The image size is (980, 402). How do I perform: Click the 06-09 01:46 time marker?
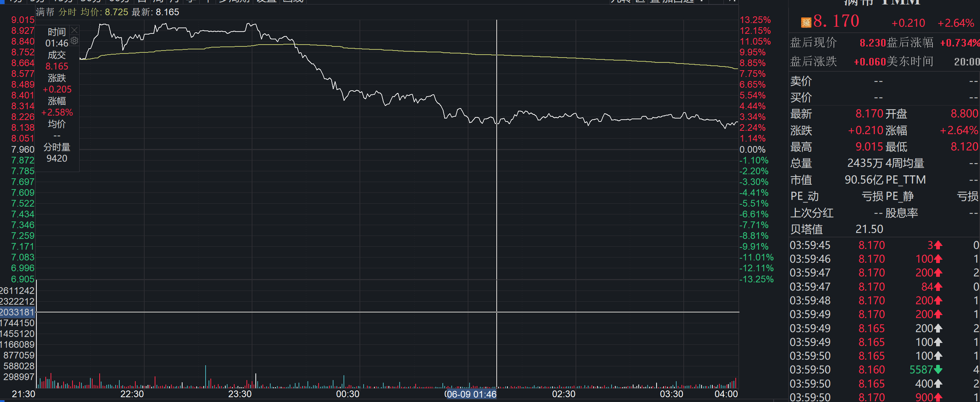pyautogui.click(x=471, y=394)
